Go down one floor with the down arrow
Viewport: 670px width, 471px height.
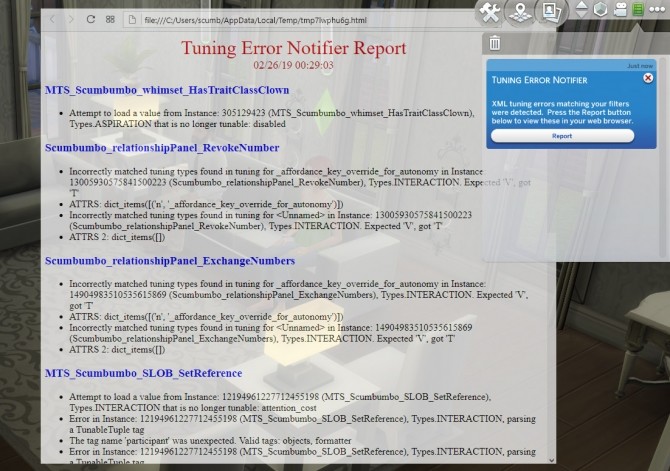(583, 15)
